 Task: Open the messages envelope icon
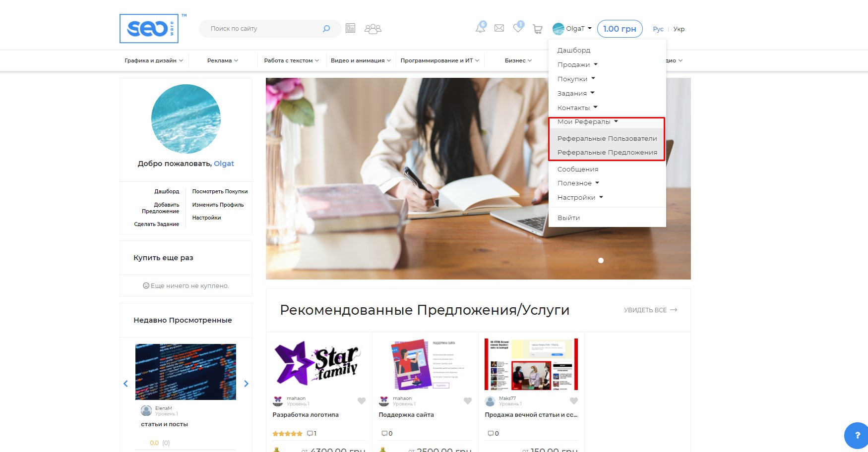(x=499, y=28)
